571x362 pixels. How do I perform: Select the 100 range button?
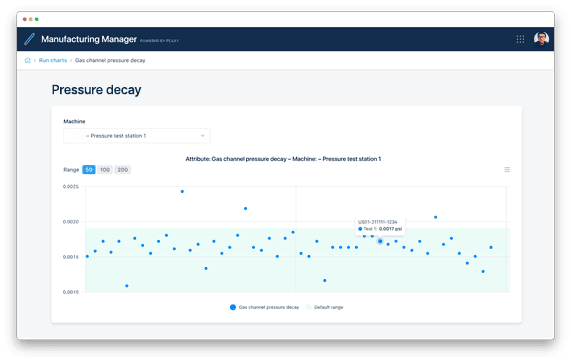[105, 170]
